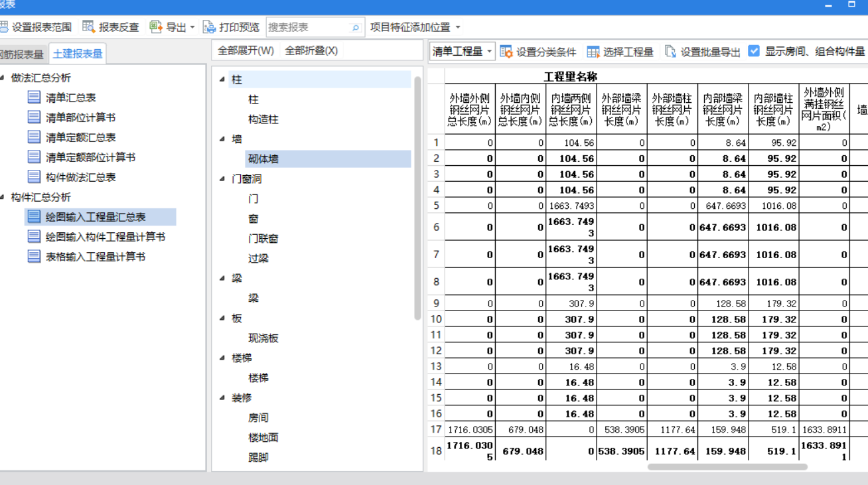Select 过梁 in the component tree
Viewport: 868px width, 485px height.
259,259
